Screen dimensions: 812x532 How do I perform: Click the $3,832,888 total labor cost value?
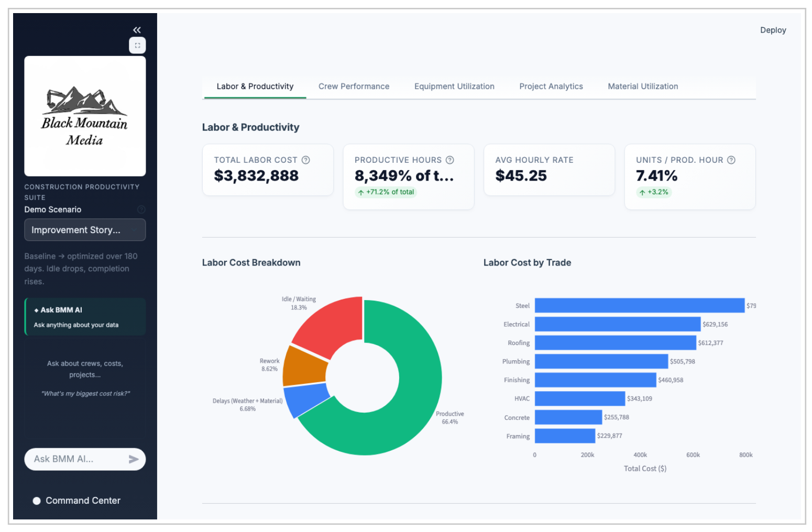(256, 176)
